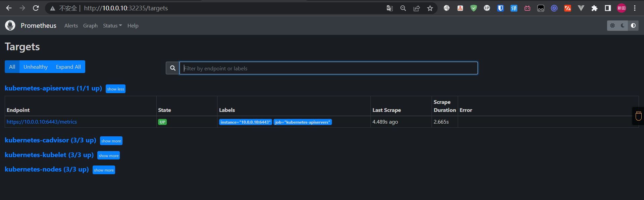Select the light theme gear icon
The height and width of the screenshot is (200, 644).
[612, 25]
